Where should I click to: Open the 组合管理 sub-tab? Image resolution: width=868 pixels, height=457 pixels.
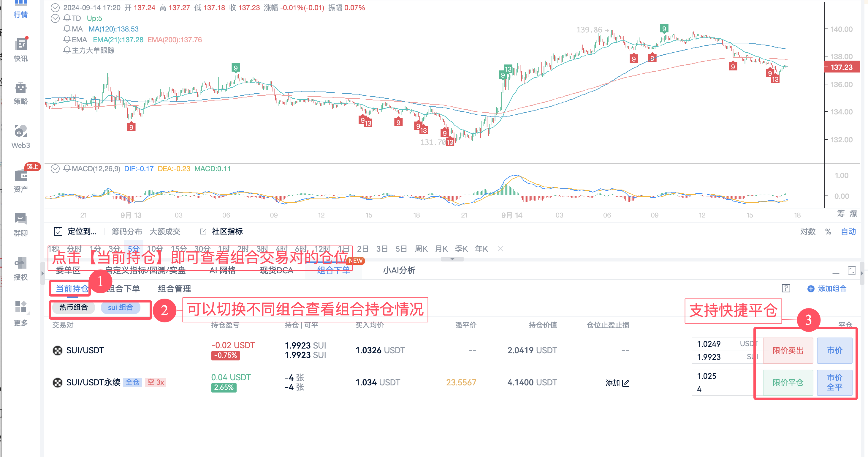tap(174, 288)
